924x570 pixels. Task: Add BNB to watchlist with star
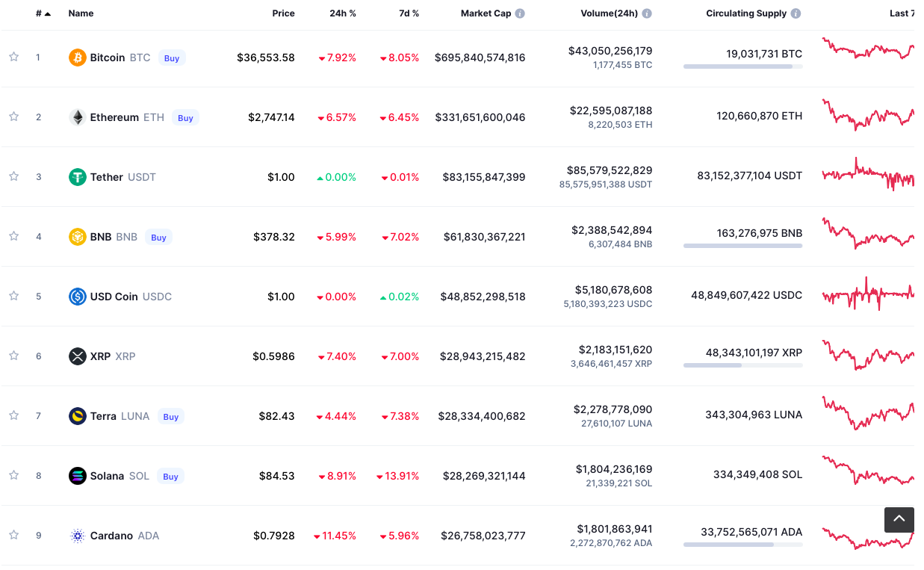13,236
